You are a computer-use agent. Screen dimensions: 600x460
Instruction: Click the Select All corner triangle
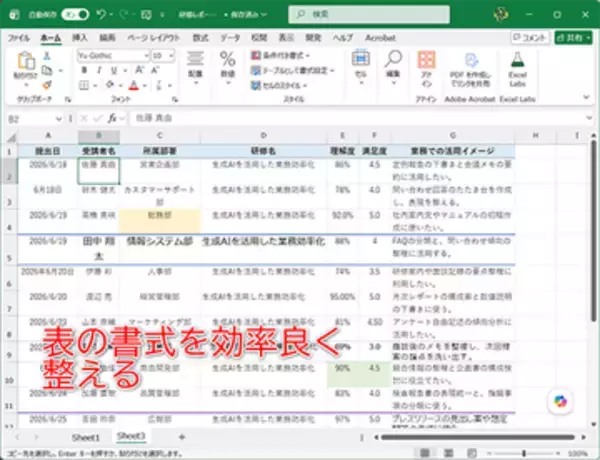pos(12,137)
